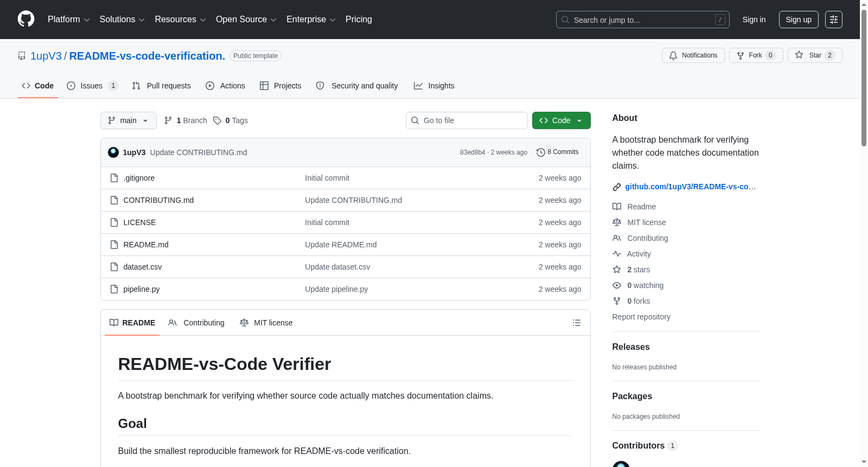Open the Update README.md commit message
This screenshot has width=868, height=467.
[341, 245]
